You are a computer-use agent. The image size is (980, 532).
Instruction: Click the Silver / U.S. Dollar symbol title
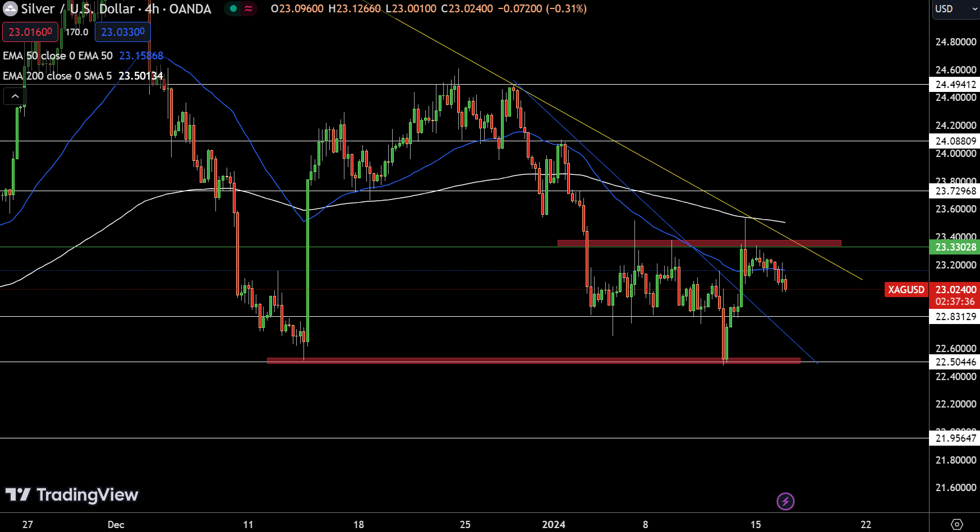click(x=116, y=9)
